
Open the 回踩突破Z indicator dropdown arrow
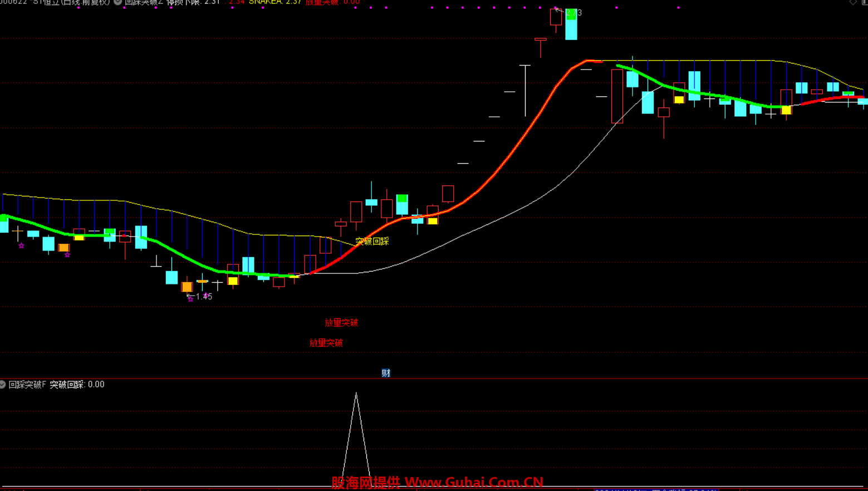pos(118,2)
